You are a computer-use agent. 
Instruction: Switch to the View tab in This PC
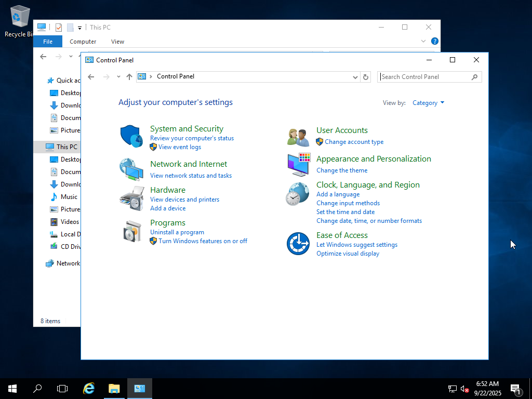pyautogui.click(x=117, y=42)
